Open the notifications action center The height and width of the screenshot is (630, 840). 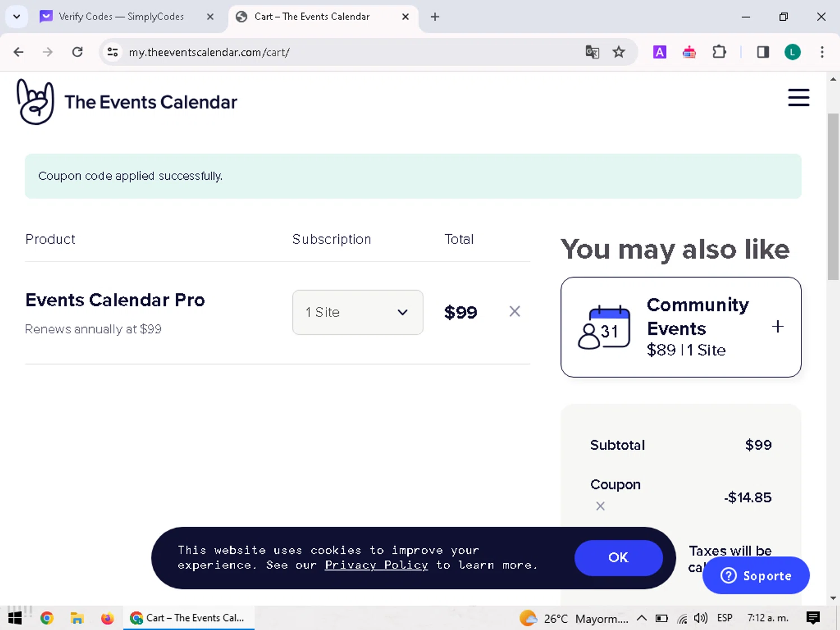(813, 618)
